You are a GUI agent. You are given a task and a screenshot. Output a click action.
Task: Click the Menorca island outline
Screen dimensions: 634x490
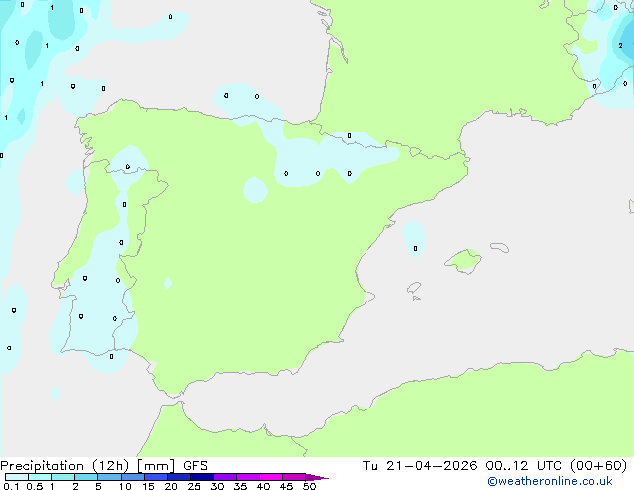[500, 247]
